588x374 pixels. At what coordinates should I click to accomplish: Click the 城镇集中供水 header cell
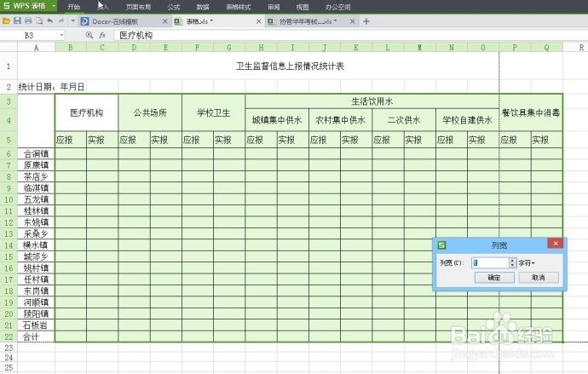(x=277, y=120)
